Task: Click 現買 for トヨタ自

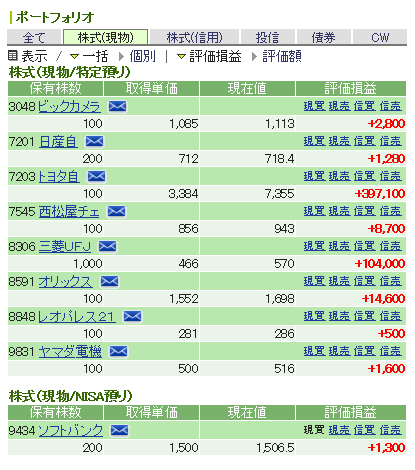Action: coord(314,176)
